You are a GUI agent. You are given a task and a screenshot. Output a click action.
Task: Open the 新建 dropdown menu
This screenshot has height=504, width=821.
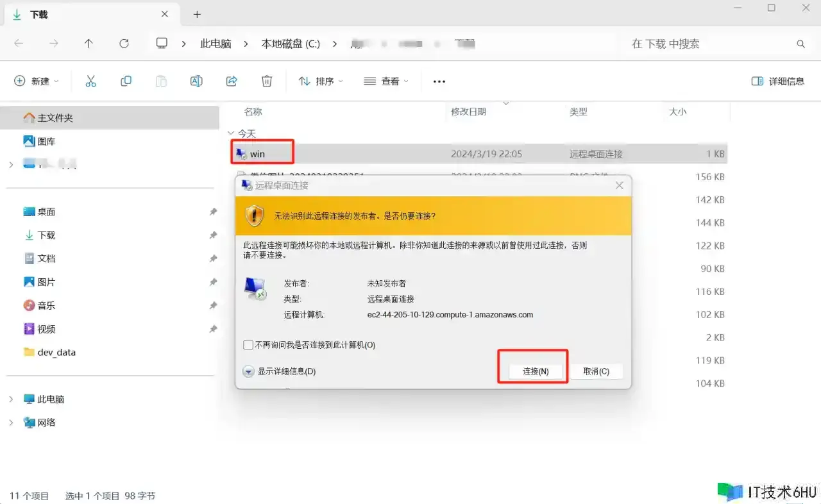coord(37,81)
